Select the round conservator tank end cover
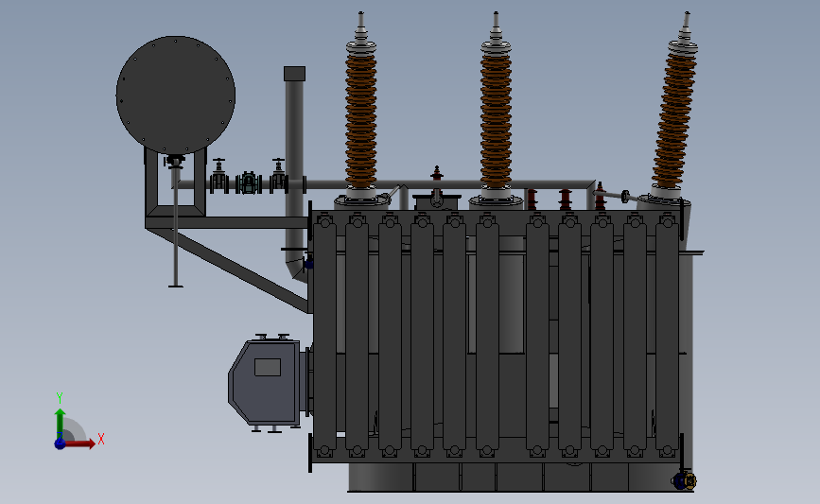 [176, 96]
